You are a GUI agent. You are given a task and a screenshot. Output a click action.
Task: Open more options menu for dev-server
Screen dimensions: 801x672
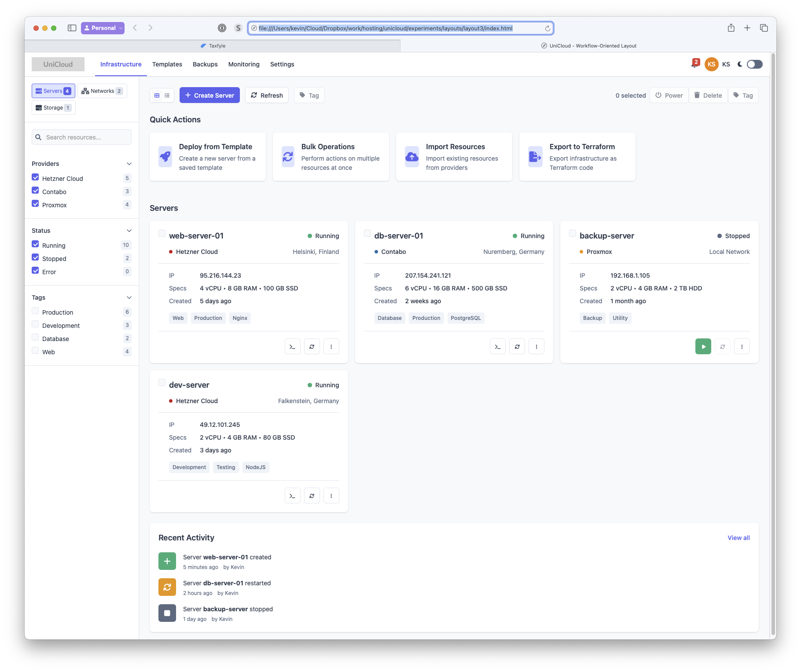point(331,496)
